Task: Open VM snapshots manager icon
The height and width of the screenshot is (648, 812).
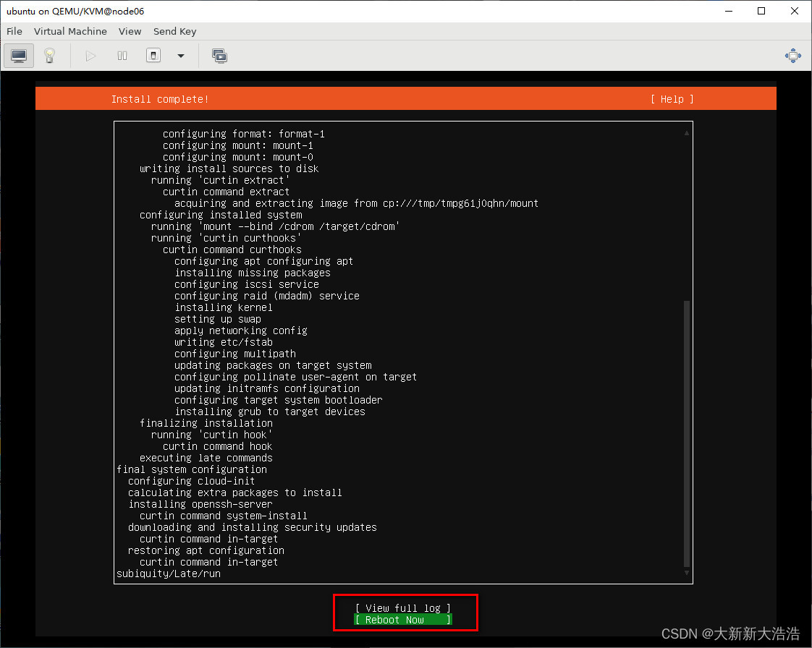Action: tap(219, 56)
